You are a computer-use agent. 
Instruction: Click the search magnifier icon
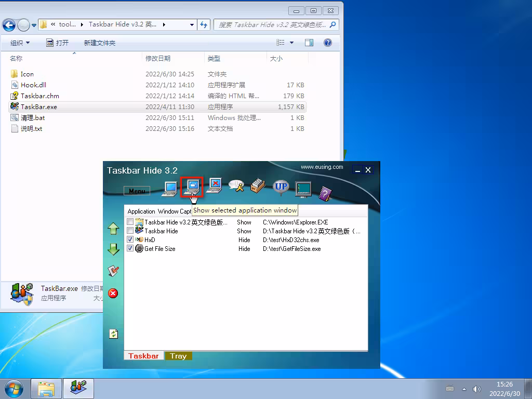tap(333, 24)
